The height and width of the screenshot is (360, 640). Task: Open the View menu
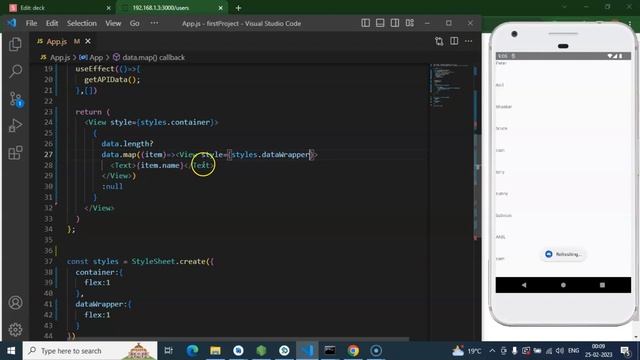pyautogui.click(x=113, y=23)
